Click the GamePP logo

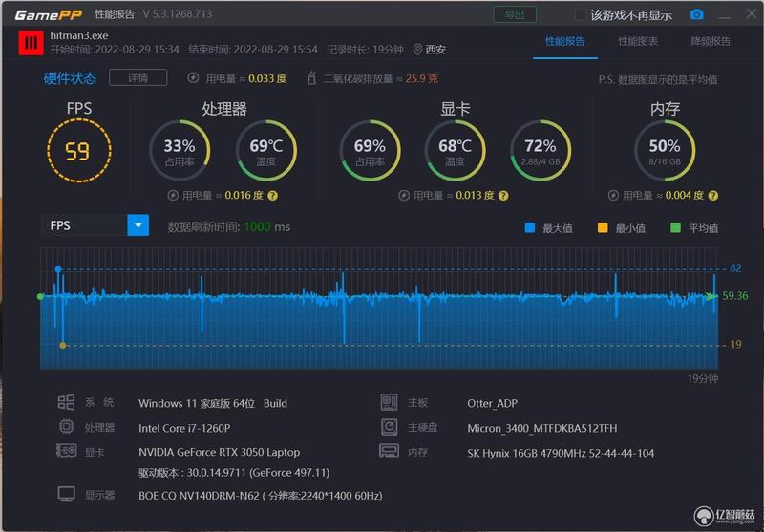point(49,15)
